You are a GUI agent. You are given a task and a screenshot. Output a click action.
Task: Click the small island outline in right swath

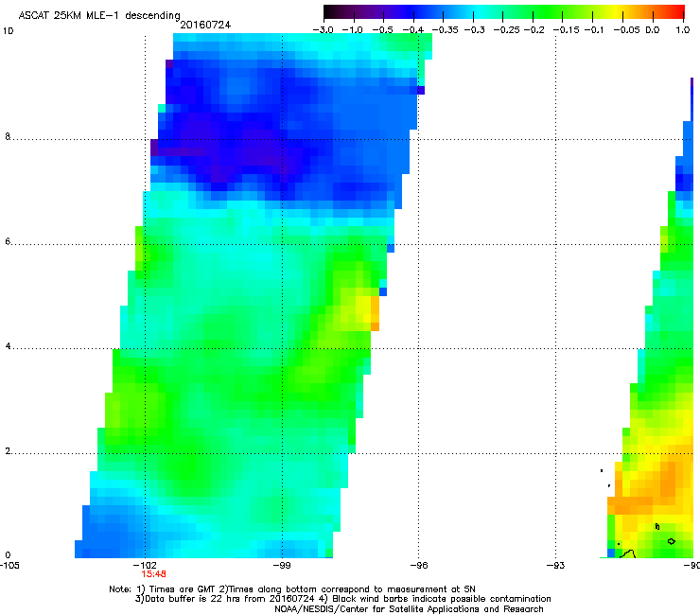click(671, 541)
